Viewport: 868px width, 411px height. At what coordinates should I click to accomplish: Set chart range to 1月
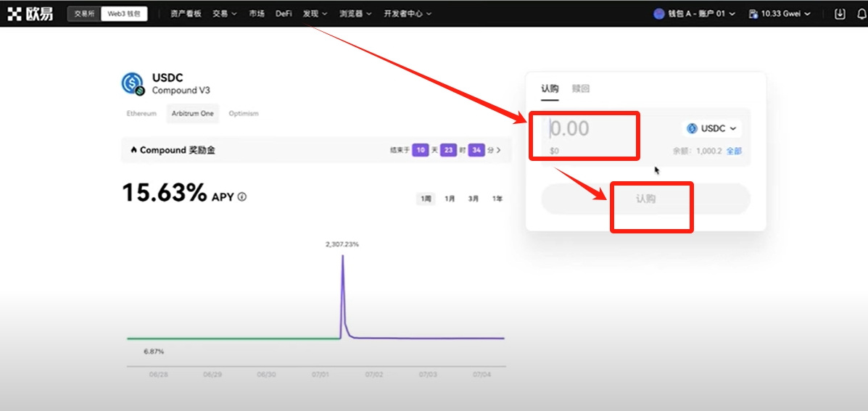coord(450,199)
